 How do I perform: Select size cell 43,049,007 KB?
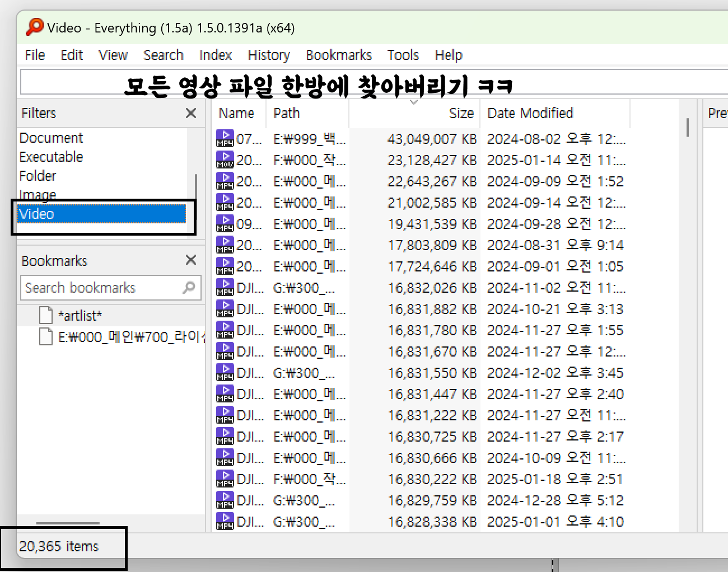point(432,139)
